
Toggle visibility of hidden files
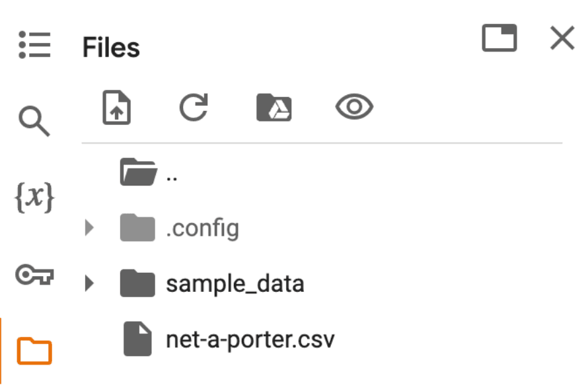(355, 106)
